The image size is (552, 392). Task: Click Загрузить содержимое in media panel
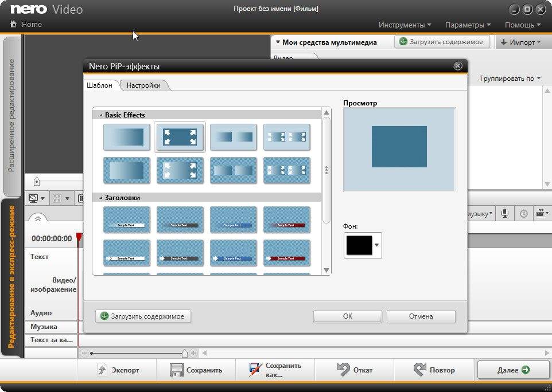click(x=442, y=42)
